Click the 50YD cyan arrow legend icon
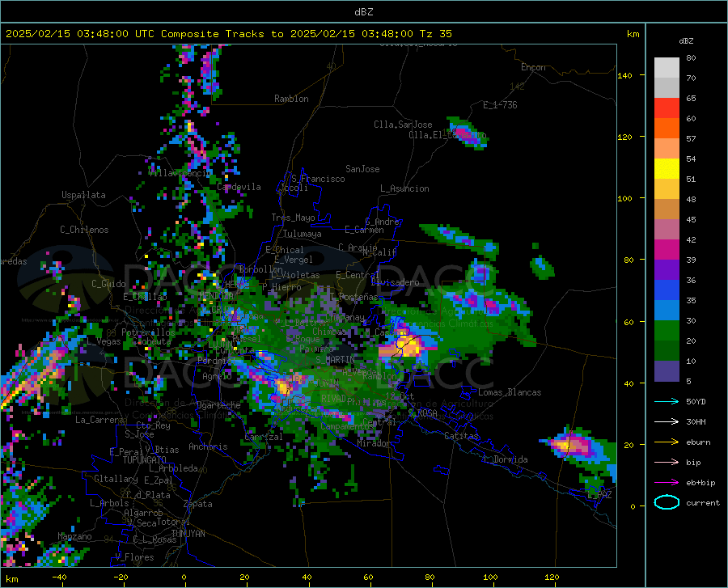This screenshot has height=588, width=728. coord(667,401)
